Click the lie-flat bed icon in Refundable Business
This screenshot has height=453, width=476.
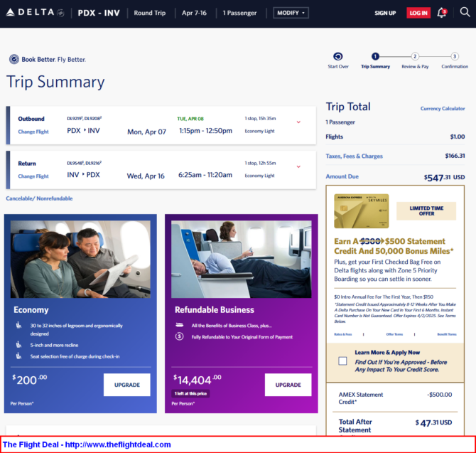[180, 325]
